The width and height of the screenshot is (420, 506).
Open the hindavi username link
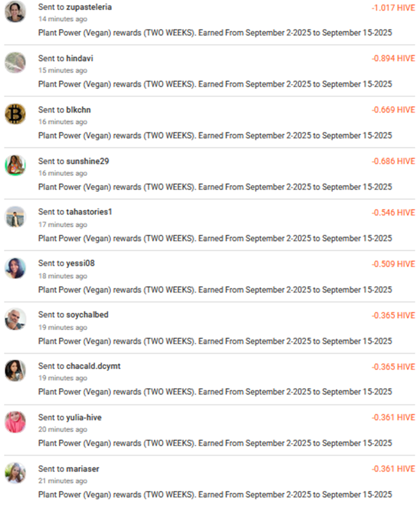(x=80, y=59)
